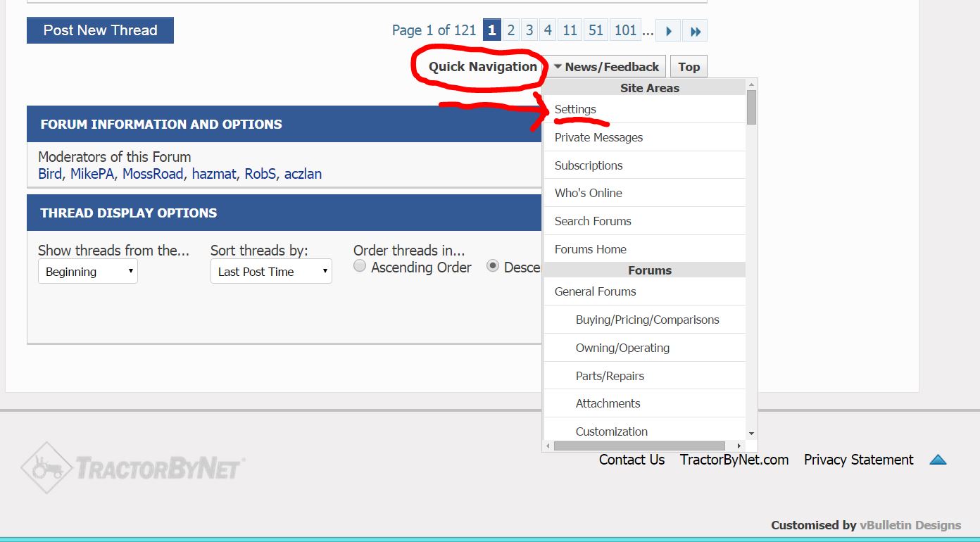The image size is (980, 542).
Task: Click the blue back-to-top triangle icon
Action: coord(938,460)
